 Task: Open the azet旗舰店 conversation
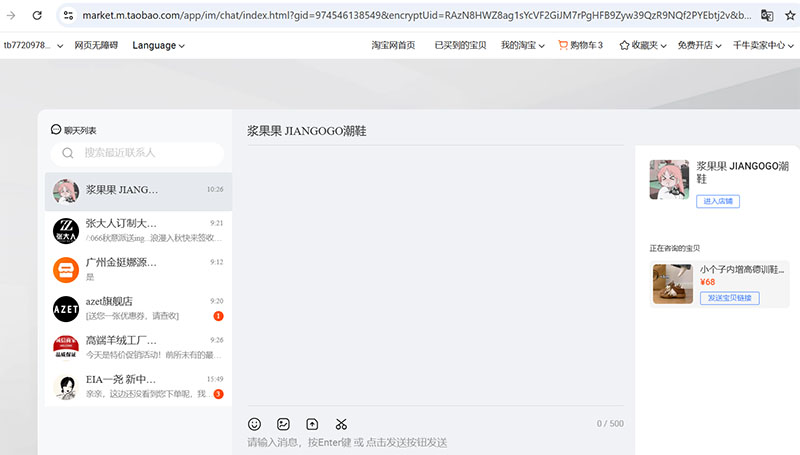click(x=138, y=309)
